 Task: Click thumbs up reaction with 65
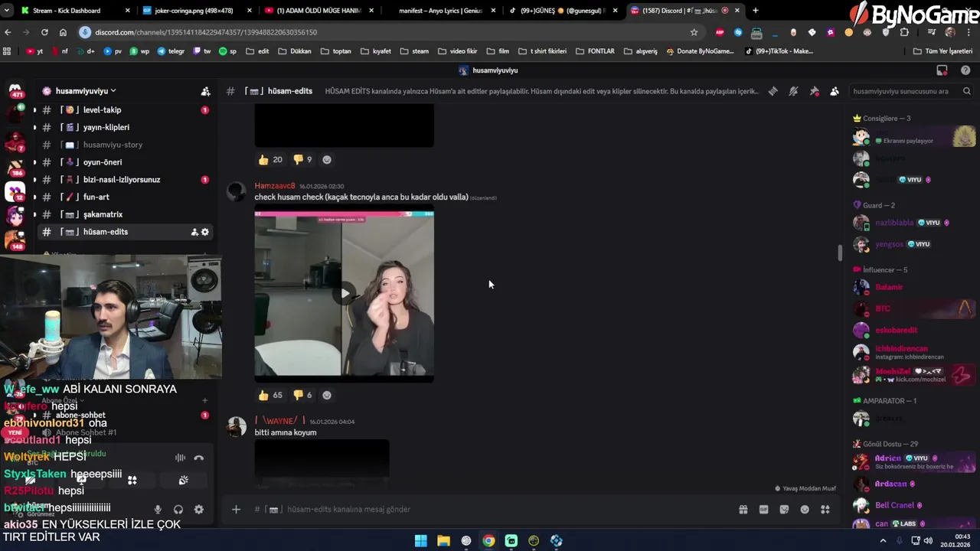(x=270, y=395)
